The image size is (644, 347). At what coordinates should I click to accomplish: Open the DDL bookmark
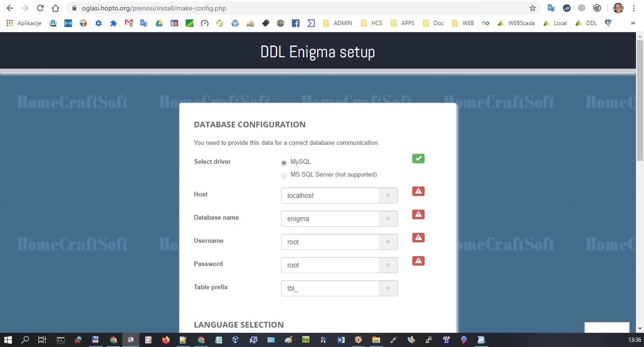click(x=586, y=23)
